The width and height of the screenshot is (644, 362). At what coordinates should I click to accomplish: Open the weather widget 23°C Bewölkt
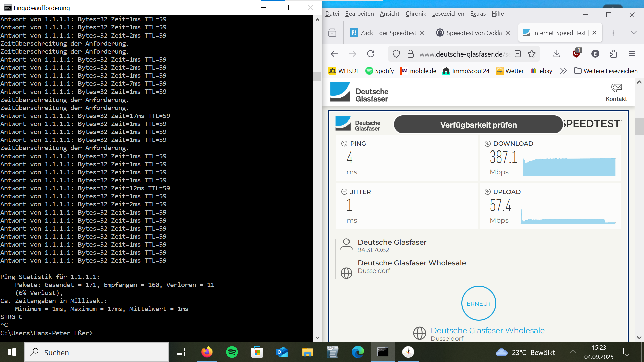coord(526,352)
